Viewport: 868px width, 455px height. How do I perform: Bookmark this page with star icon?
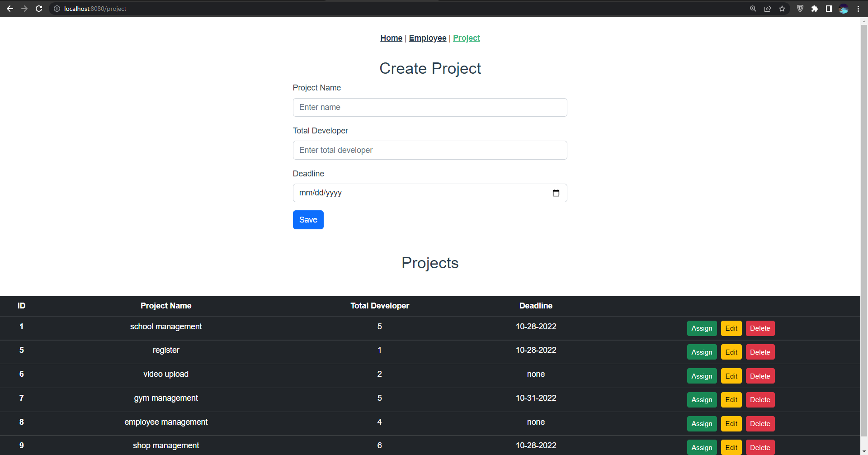[782, 9]
